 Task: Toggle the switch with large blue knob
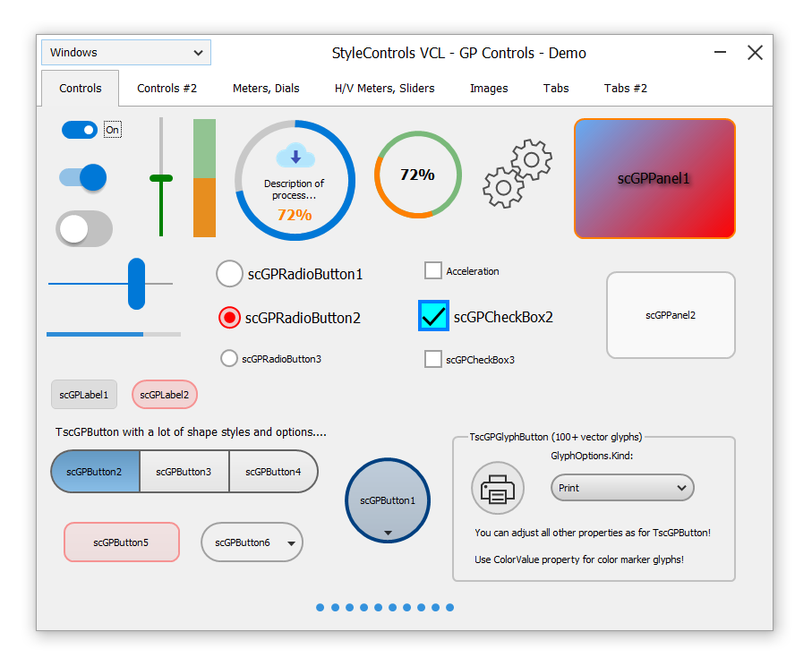click(83, 177)
